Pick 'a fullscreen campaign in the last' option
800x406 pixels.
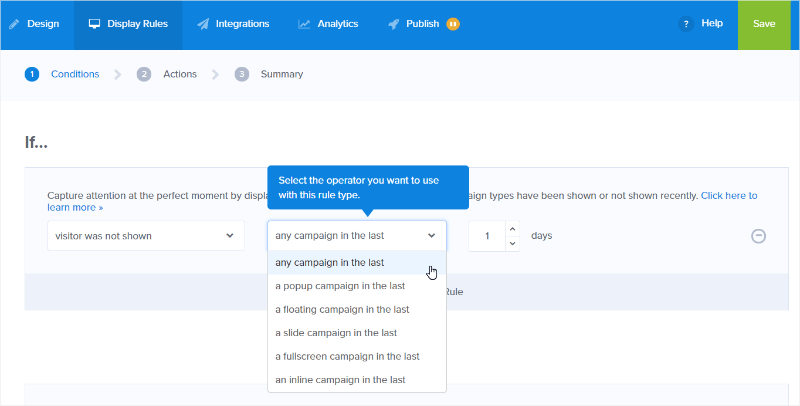[347, 356]
